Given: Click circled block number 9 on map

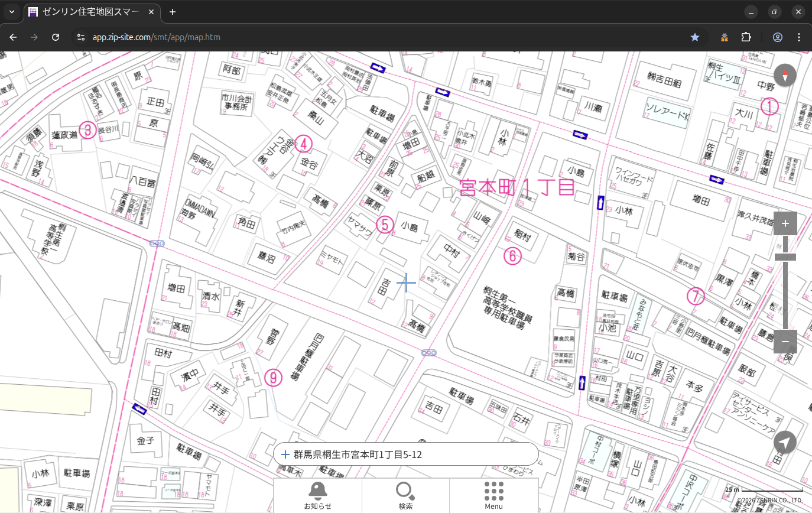Looking at the screenshot, I should tap(273, 377).
